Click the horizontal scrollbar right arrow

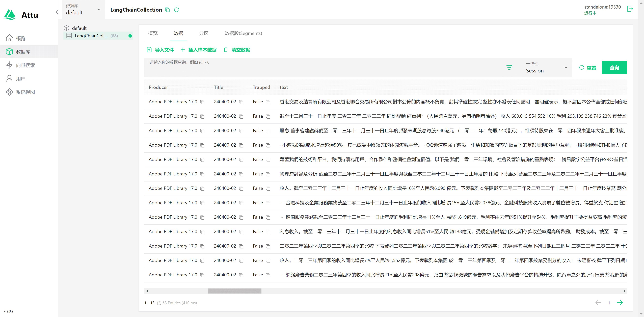pos(624,291)
